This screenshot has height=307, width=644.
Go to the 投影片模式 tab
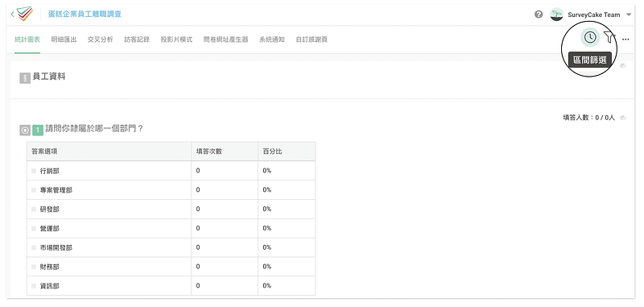pos(176,39)
